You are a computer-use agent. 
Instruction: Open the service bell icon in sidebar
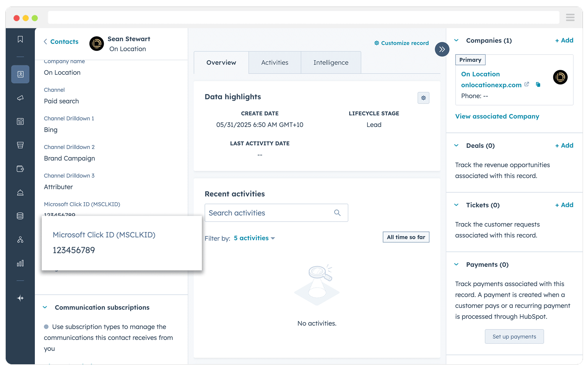[x=20, y=192]
